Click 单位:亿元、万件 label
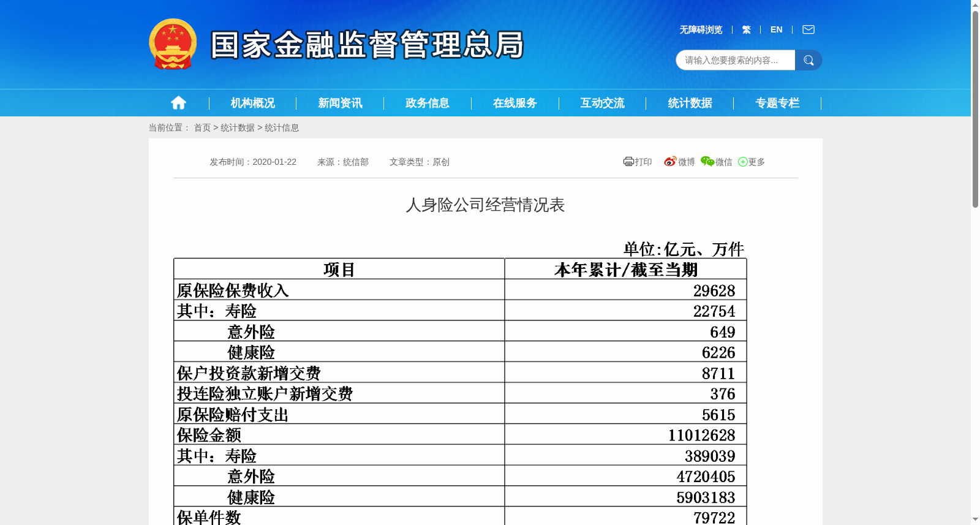Viewport: 980px width, 525px height. [684, 249]
